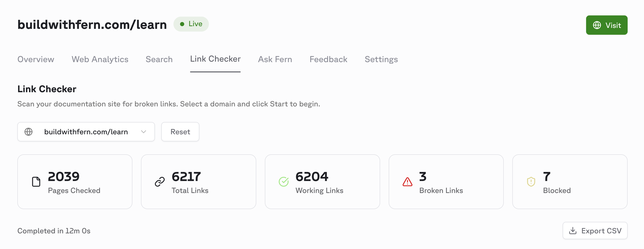This screenshot has height=249, width=644.
Task: Click the Blocked stat card
Action: 570,182
